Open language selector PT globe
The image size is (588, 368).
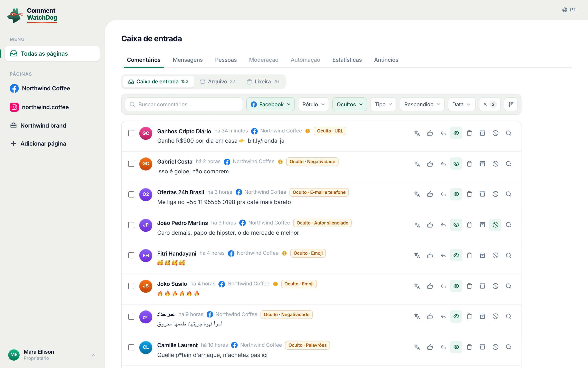[x=569, y=10]
